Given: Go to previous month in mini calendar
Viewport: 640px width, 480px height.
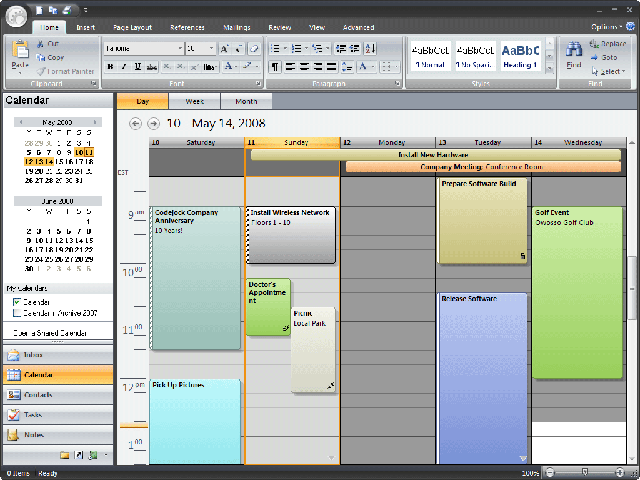Looking at the screenshot, I should pos(21,122).
